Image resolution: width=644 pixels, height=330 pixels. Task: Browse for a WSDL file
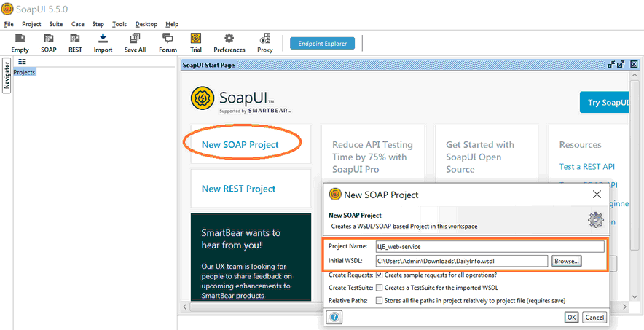(566, 261)
